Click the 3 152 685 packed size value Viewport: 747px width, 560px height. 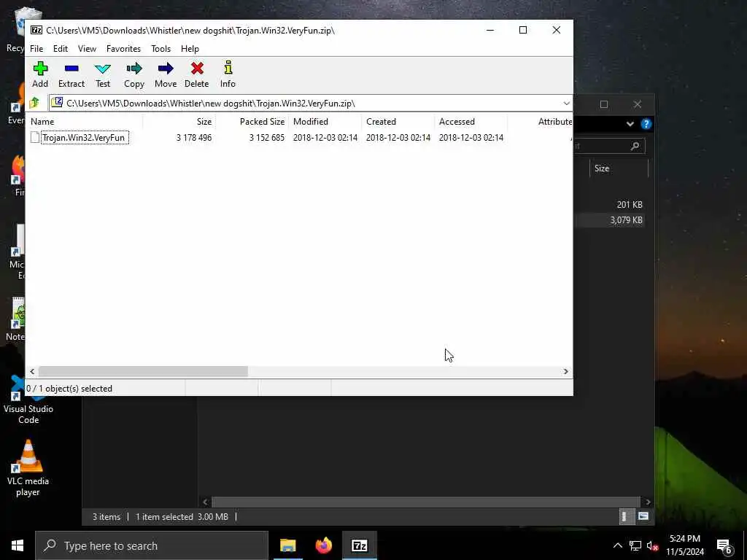click(267, 138)
